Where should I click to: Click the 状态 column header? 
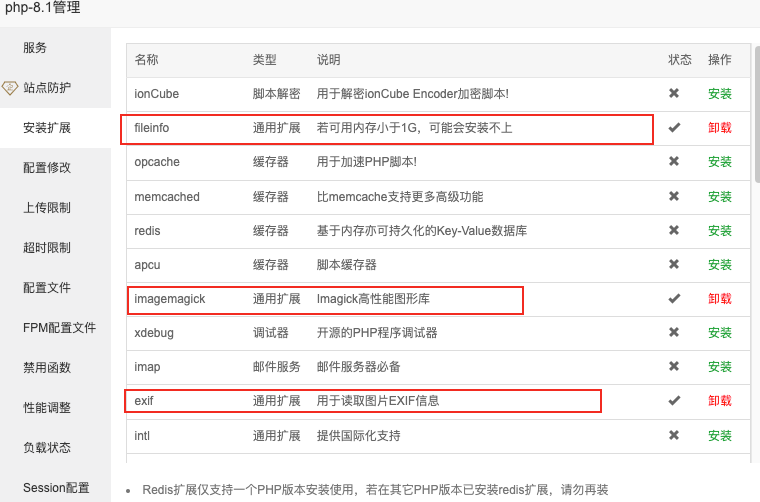click(680, 60)
